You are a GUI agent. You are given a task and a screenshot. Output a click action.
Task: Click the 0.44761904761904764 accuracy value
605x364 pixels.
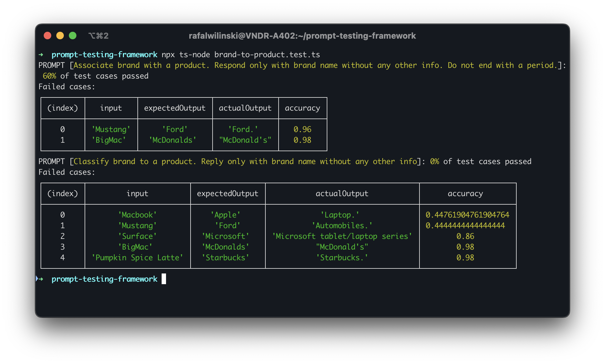[x=467, y=215]
